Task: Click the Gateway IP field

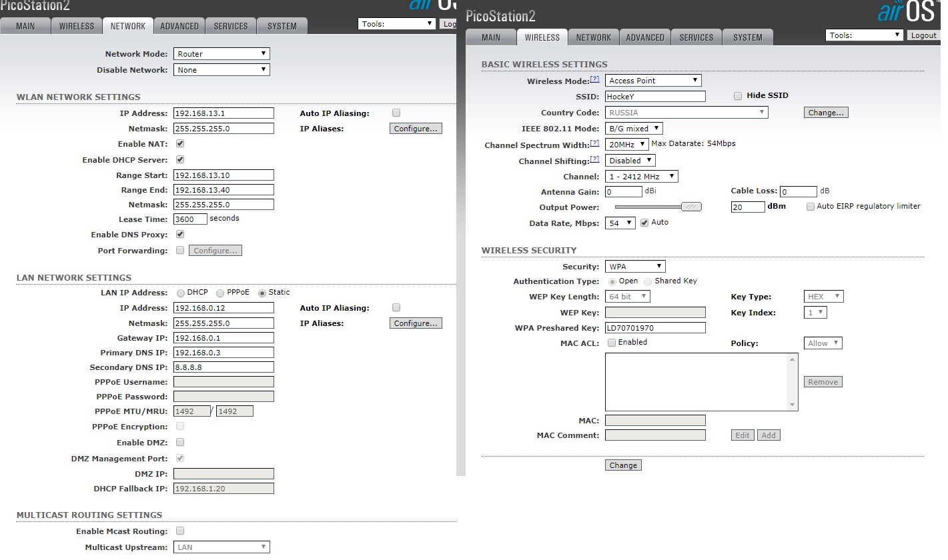Action: click(x=223, y=338)
